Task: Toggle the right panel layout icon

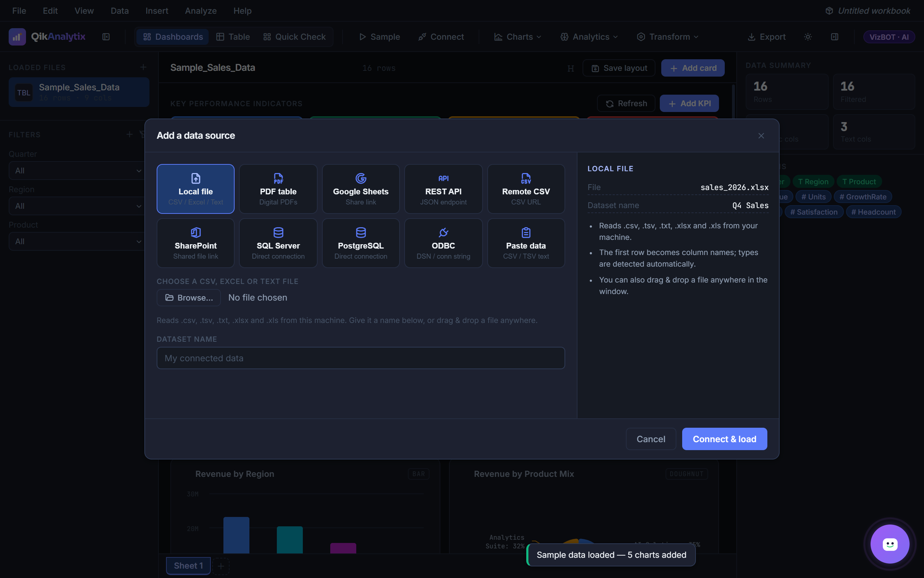Action: pos(834,37)
